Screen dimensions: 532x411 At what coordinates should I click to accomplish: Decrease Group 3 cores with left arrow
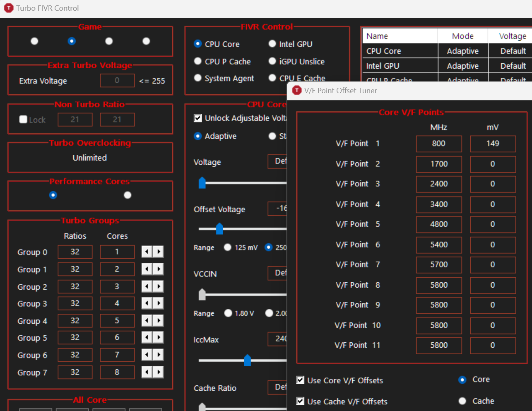click(x=147, y=303)
